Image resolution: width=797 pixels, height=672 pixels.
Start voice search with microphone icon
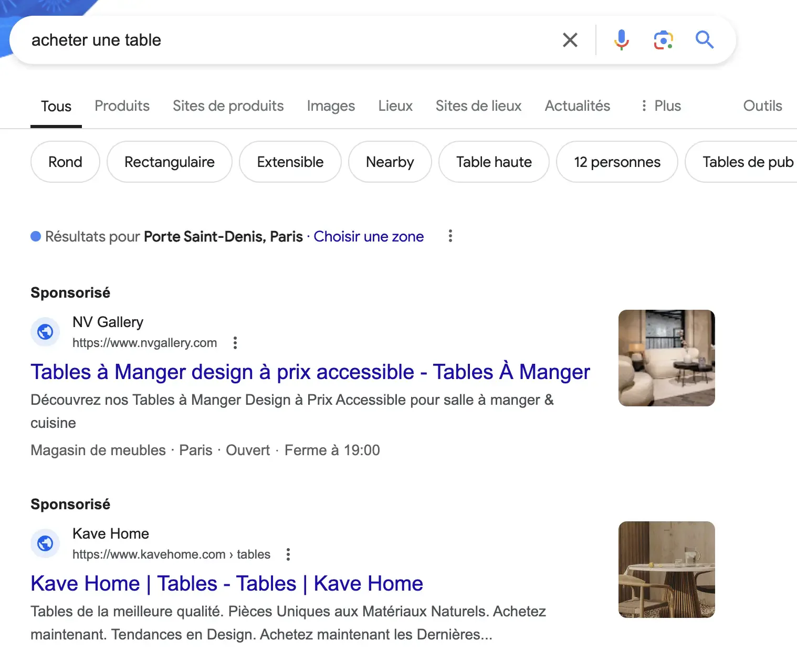(x=622, y=40)
